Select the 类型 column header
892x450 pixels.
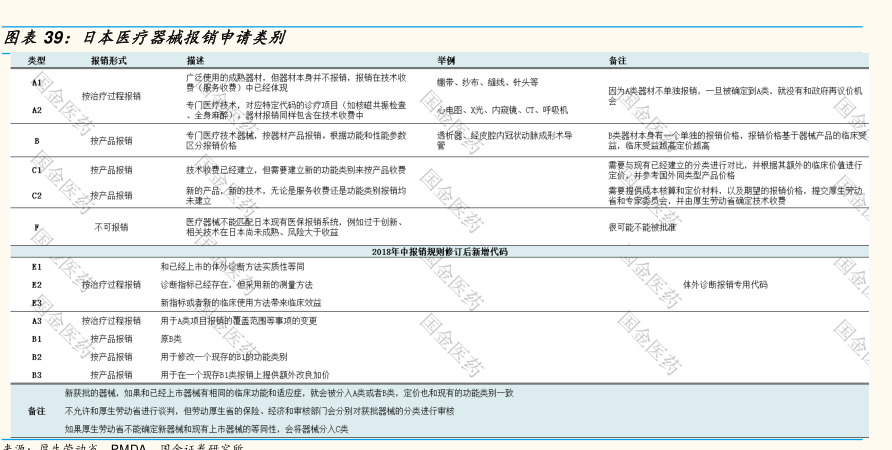(x=36, y=61)
